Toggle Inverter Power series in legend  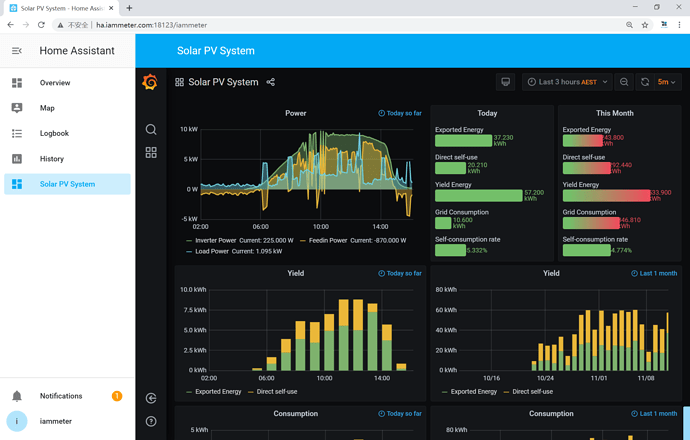click(240, 240)
